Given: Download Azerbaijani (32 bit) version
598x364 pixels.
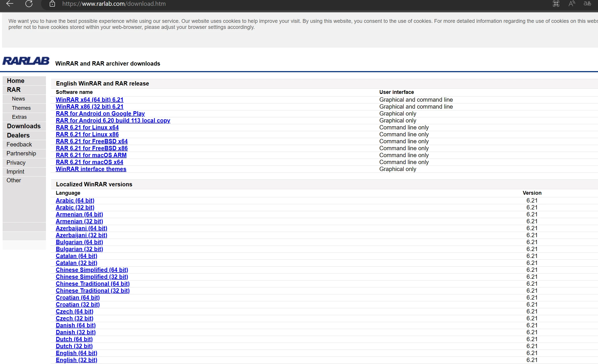Looking at the screenshot, I should pyautogui.click(x=82, y=235).
